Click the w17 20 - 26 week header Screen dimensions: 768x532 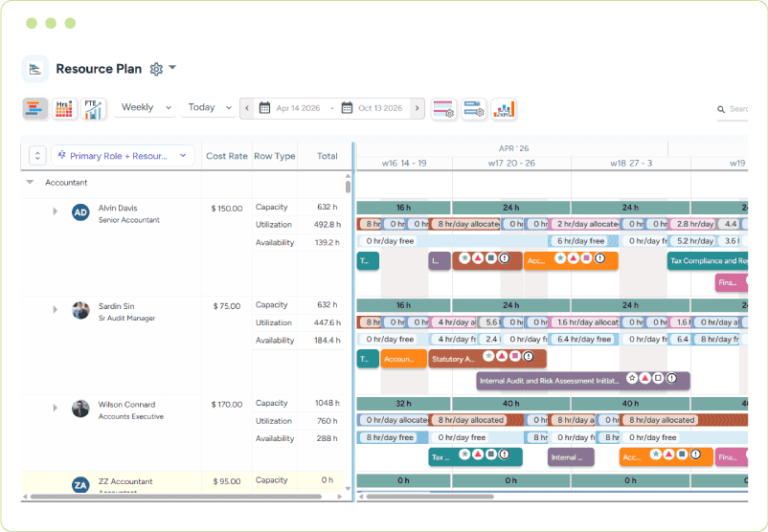pyautogui.click(x=511, y=163)
